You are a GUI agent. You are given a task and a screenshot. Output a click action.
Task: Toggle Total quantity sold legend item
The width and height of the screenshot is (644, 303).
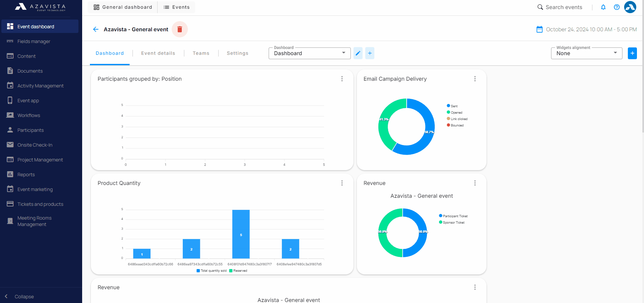pyautogui.click(x=211, y=271)
